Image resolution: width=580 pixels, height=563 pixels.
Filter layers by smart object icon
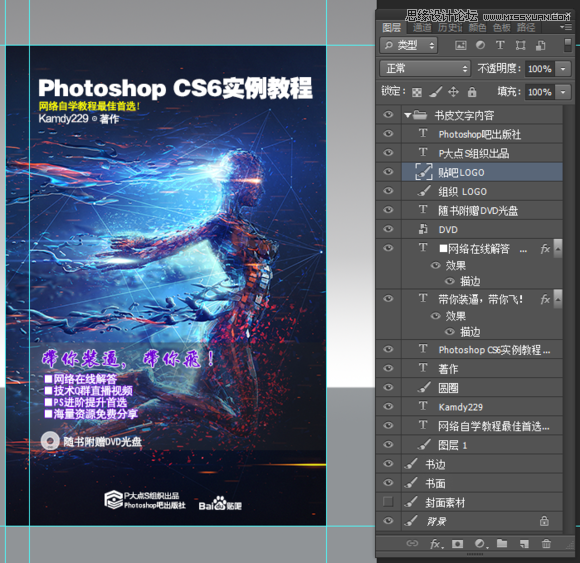540,45
